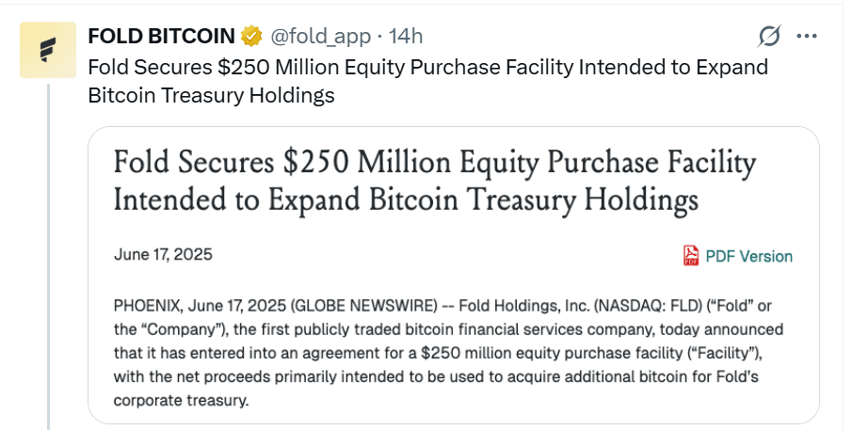The height and width of the screenshot is (430, 868).
Task: Click the red PDF file icon
Action: 691,256
